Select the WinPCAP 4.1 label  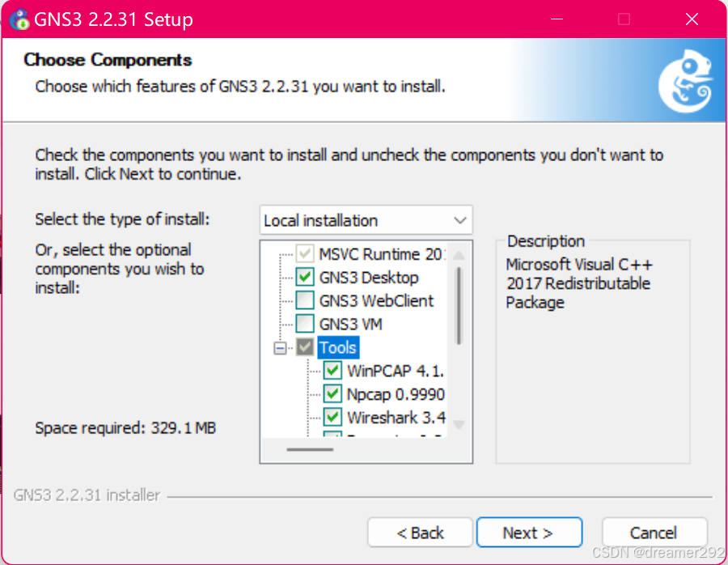pos(396,371)
